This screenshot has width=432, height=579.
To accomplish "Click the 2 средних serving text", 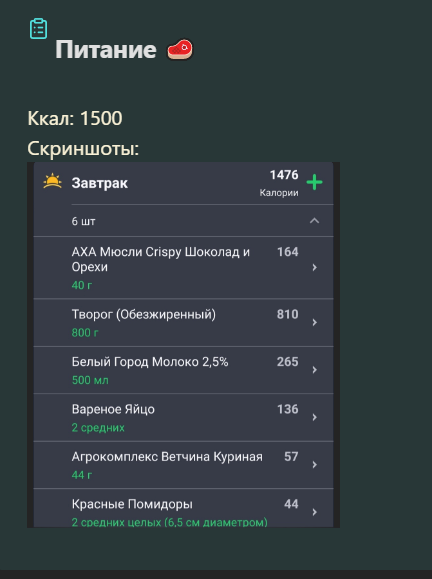I will click(x=98, y=428).
